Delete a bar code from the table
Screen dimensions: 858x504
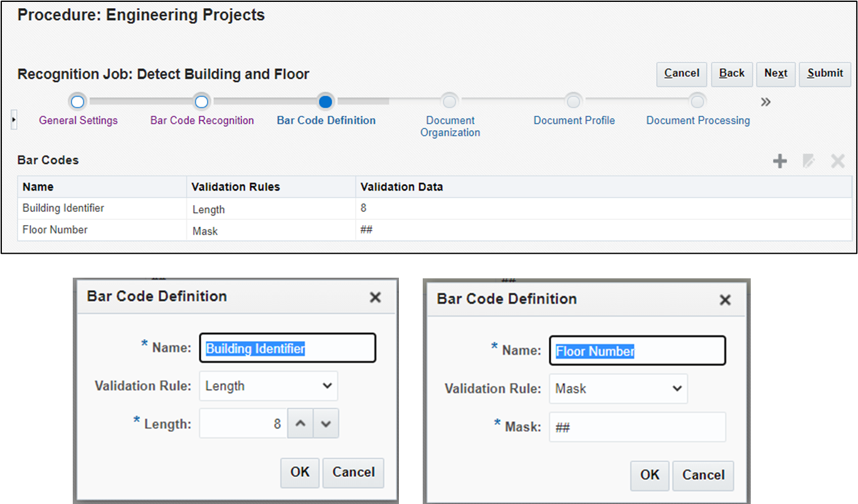click(x=838, y=160)
